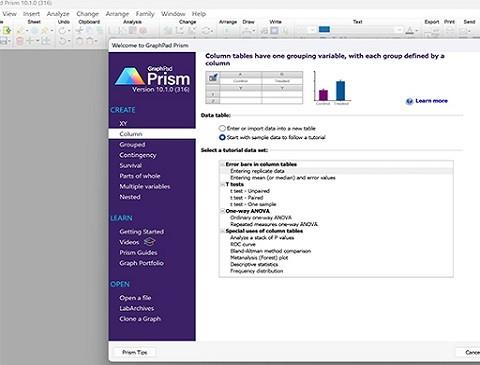
Task: Select 'ROC curve' tutorial data set
Action: pos(243,244)
